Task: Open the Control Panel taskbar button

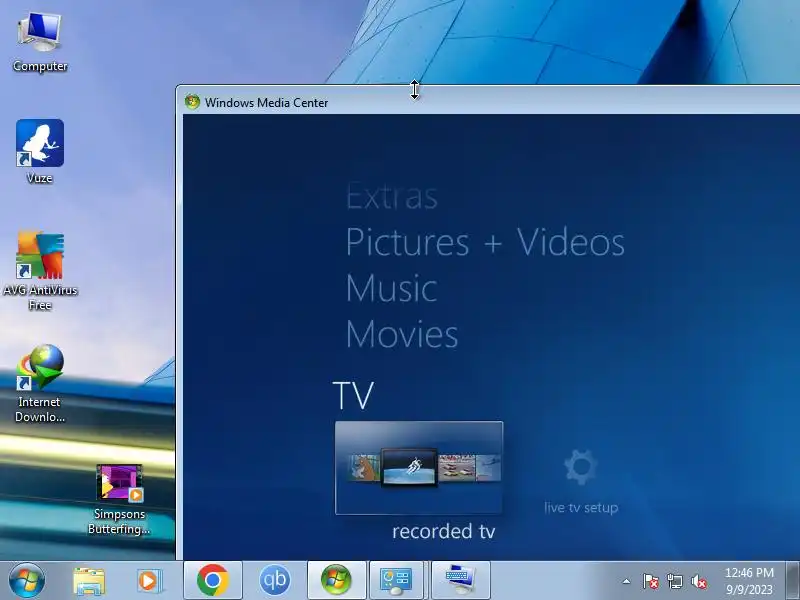Action: click(396, 580)
